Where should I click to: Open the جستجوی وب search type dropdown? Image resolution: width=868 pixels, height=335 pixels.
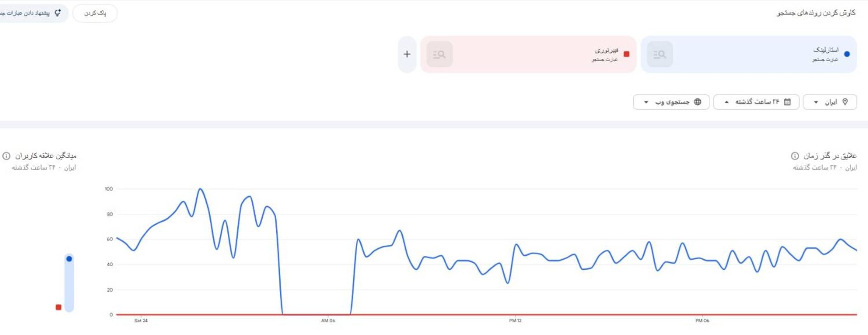[x=671, y=102]
